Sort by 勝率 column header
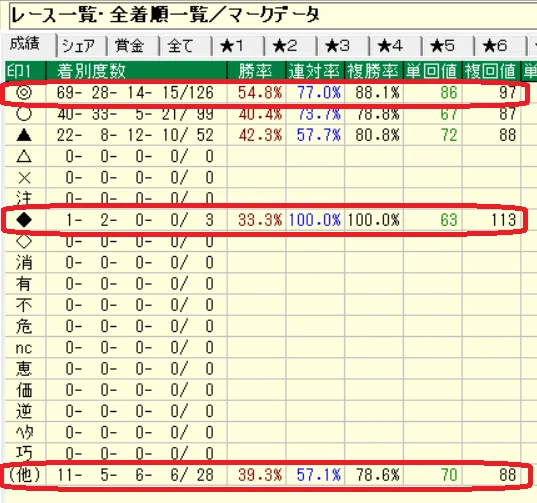 pos(257,71)
